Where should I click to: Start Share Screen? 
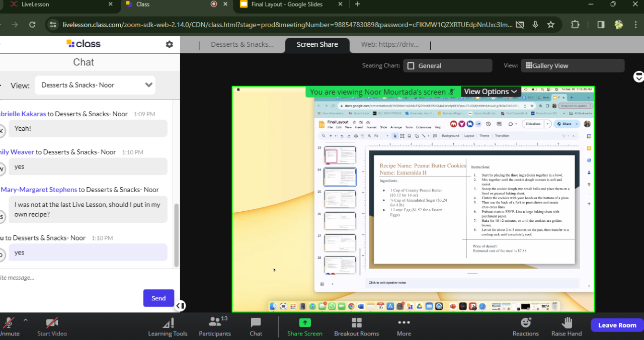305,326
